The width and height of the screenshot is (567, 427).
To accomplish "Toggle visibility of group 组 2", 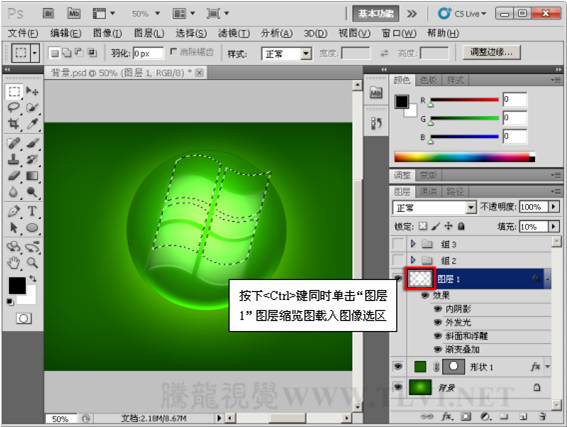I will coord(398,260).
